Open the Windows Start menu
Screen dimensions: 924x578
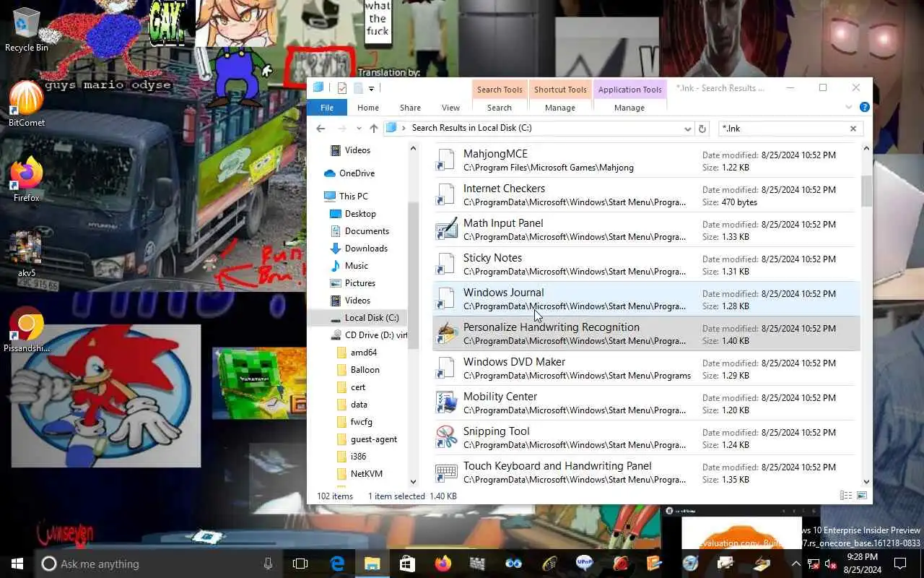[x=17, y=564]
